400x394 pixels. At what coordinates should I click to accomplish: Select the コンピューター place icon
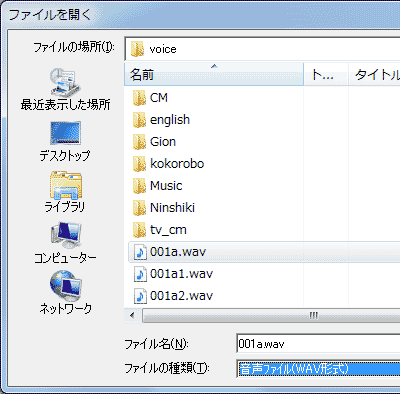pos(66,235)
